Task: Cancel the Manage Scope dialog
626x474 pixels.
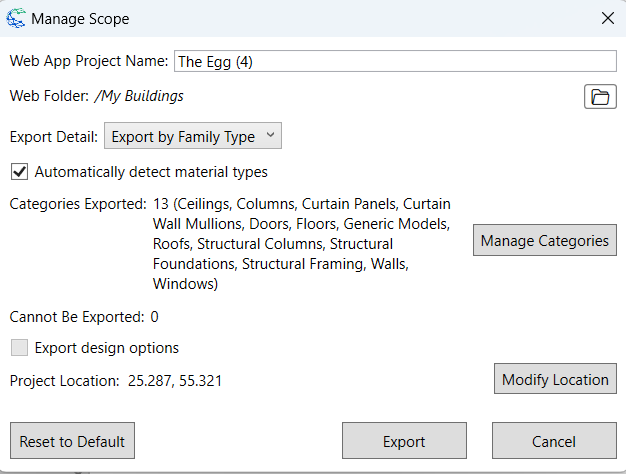Action: (x=553, y=441)
